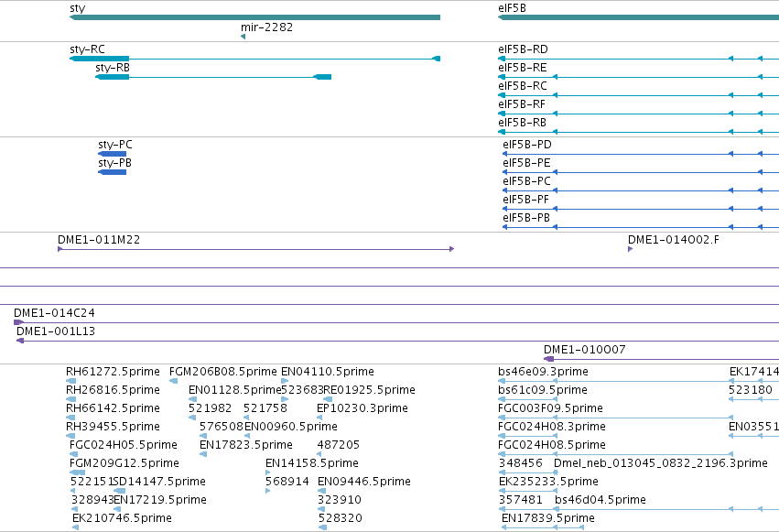The width and height of the screenshot is (779, 532).
Task: Click protein label eIF5B-PF
Action: [525, 200]
